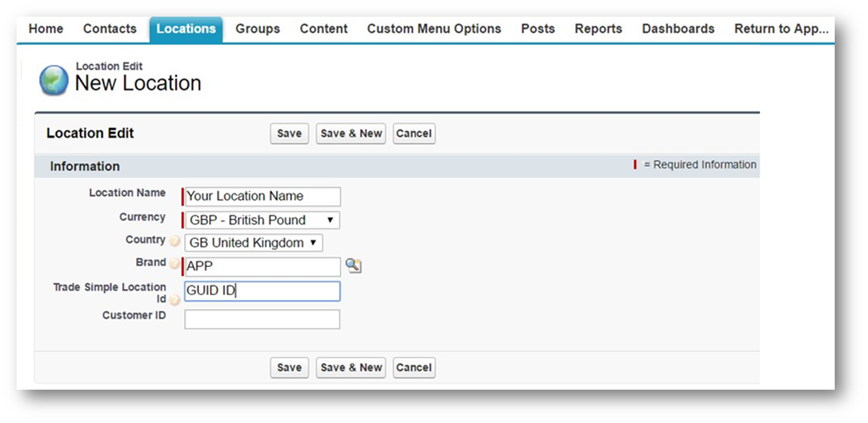Switch to the Contacts tab
Viewport: 868px width, 423px height.
point(109,29)
